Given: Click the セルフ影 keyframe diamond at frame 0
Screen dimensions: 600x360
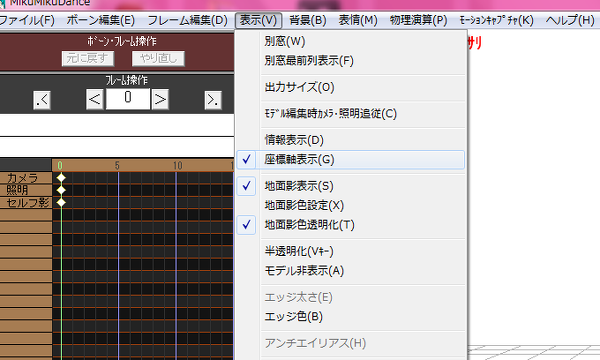Looking at the screenshot, I should click(61, 202).
